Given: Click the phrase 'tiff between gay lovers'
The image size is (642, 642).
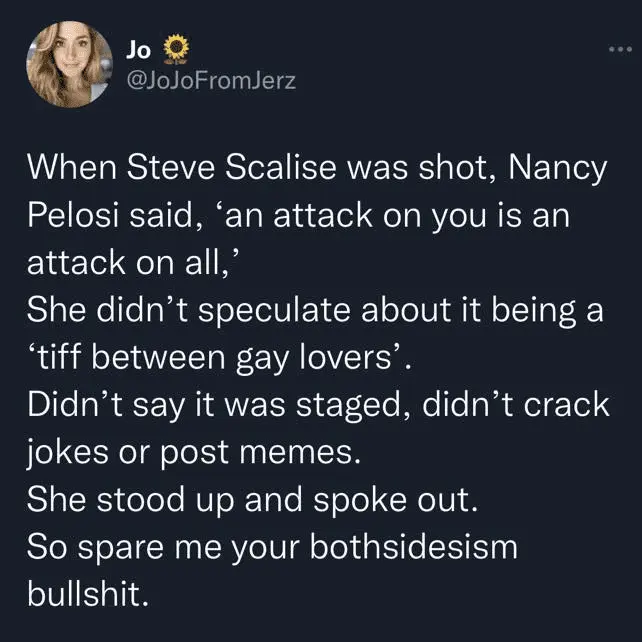Looking at the screenshot, I should point(216,357).
